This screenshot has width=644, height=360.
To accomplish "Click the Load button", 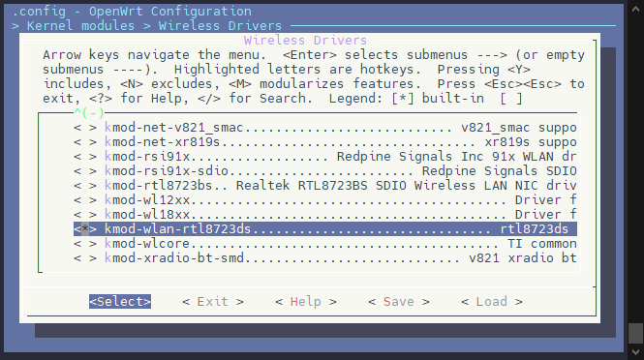I will click(x=492, y=302).
